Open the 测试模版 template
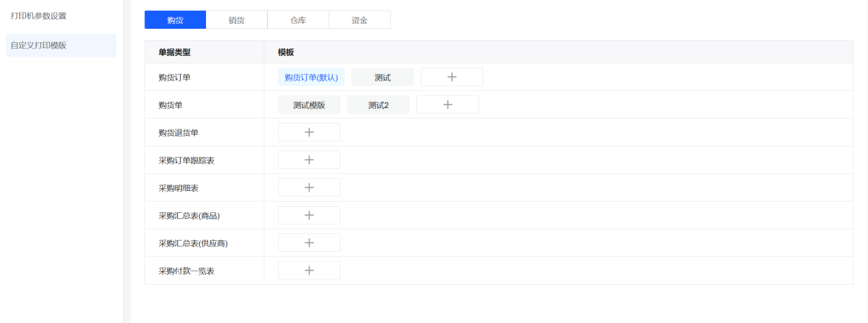Screen dimensions: 868x323 [309, 105]
